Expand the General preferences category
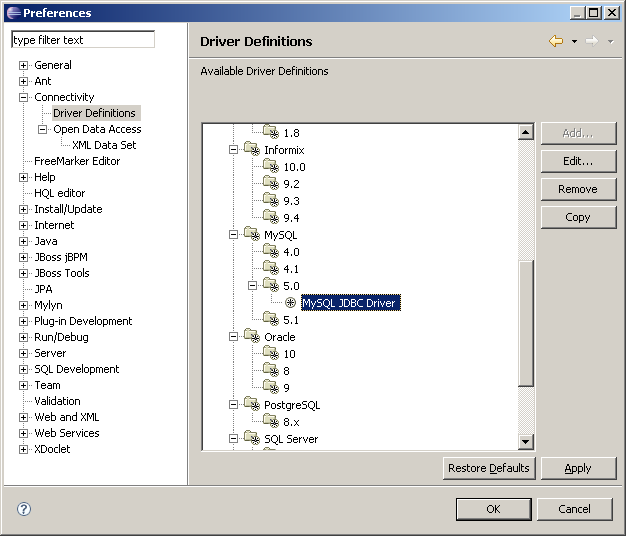626x536 pixels. (24, 65)
